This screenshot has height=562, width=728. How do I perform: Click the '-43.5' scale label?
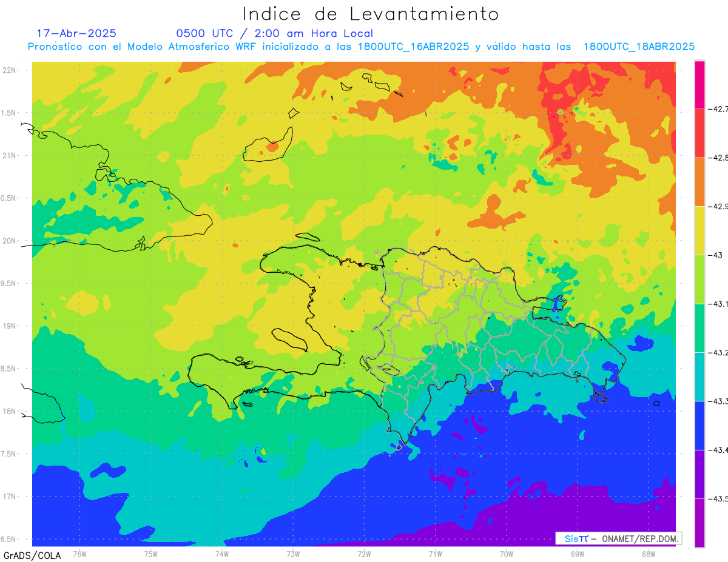(x=718, y=498)
